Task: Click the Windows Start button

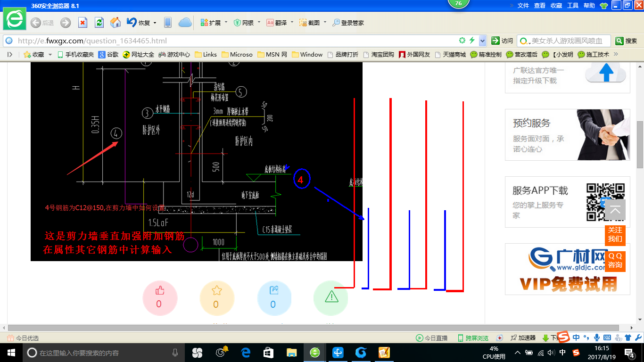Action: coord(11,353)
